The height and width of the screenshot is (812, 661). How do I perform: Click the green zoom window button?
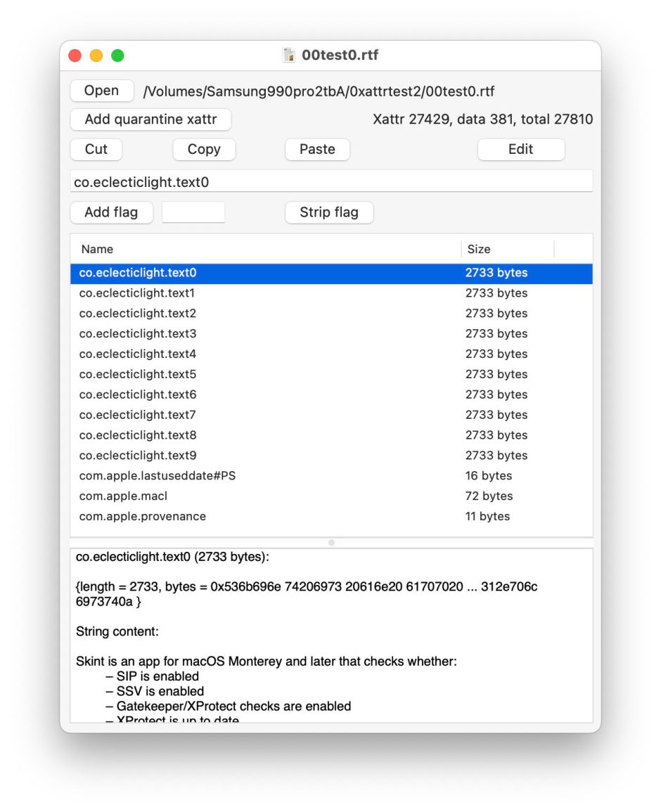[117, 56]
